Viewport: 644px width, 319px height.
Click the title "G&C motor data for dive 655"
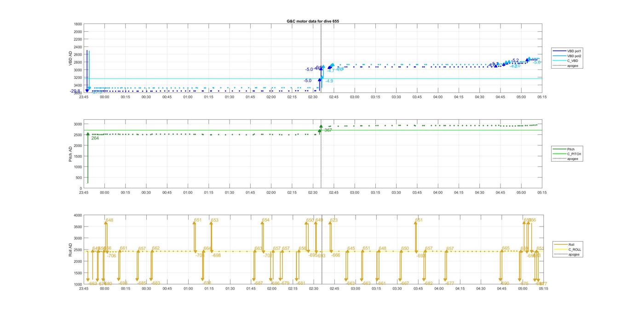pyautogui.click(x=313, y=21)
